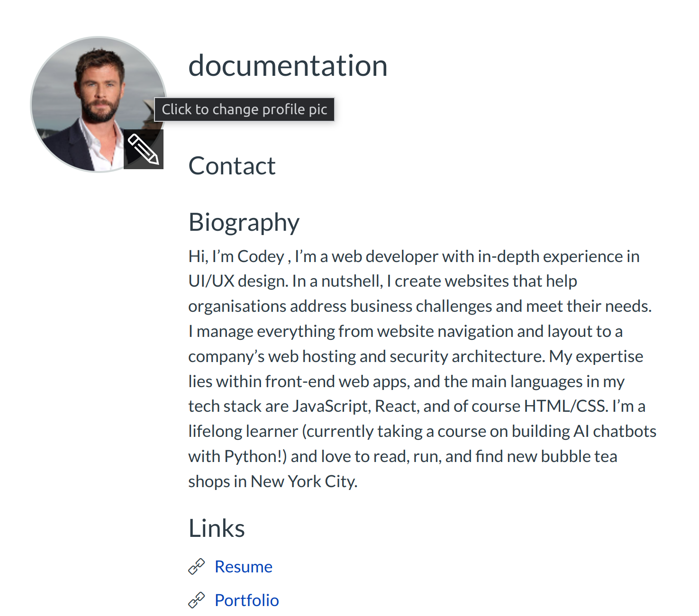Click the 'Click to change profile pic' tooltip

(x=244, y=109)
